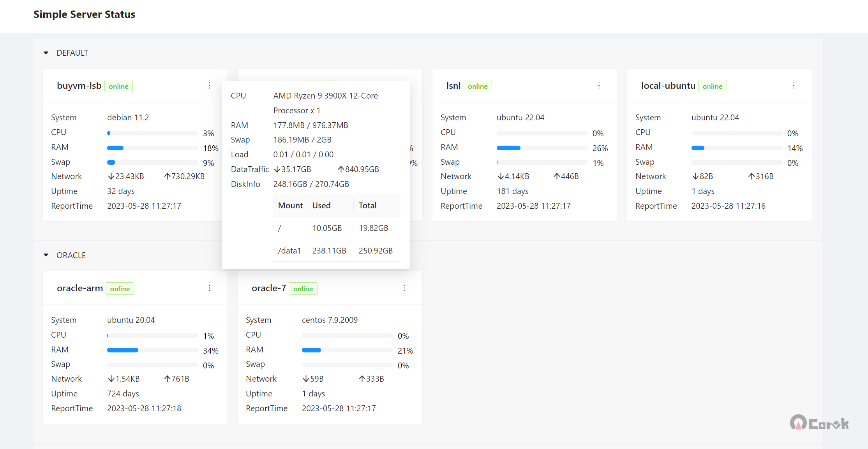This screenshot has height=449, width=868.
Task: Click the /data1 mount row in DiskInfo
Action: 289,250
